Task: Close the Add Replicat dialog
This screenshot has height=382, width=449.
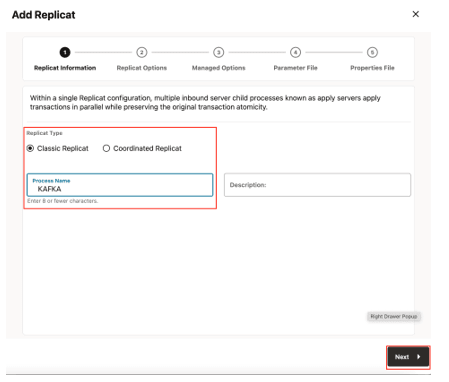Action: pyautogui.click(x=415, y=14)
